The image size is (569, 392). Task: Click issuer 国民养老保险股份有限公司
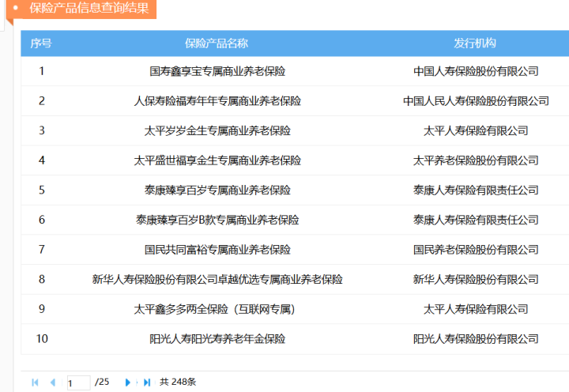(476, 250)
